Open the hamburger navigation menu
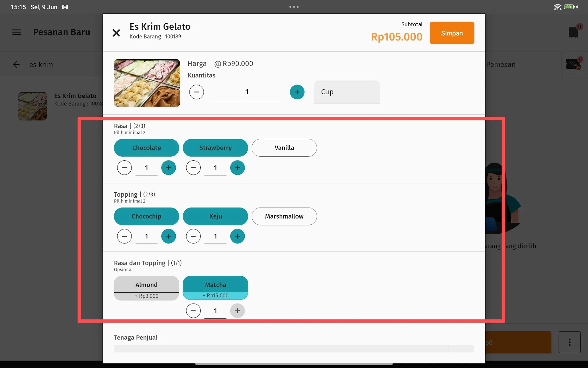The width and height of the screenshot is (588, 368). [16, 32]
